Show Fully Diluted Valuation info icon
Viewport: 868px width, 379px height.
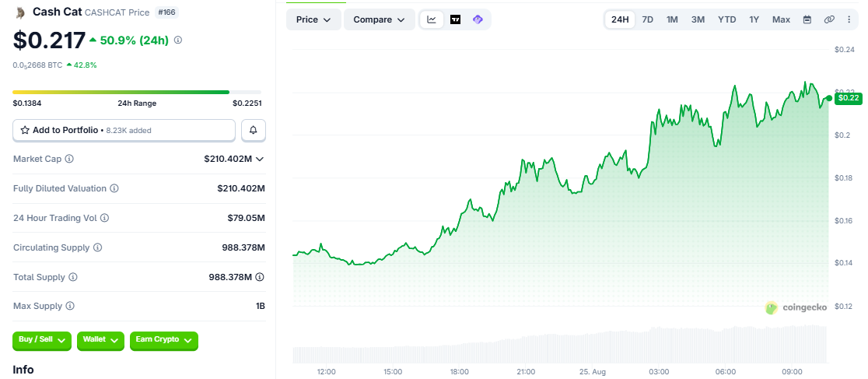click(114, 188)
